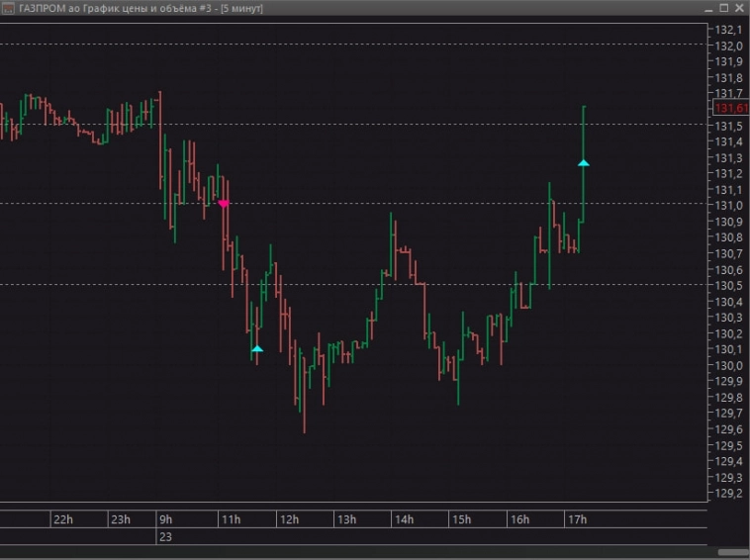Image resolution: width=750 pixels, height=560 pixels.
Task: Click the 12h label on time axis
Action: point(289,519)
